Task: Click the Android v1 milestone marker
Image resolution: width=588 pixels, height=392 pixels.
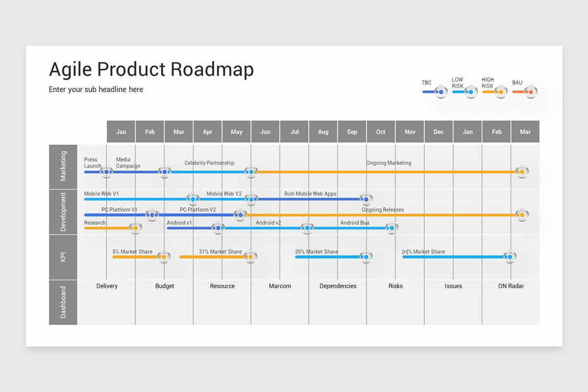Action: (x=218, y=228)
